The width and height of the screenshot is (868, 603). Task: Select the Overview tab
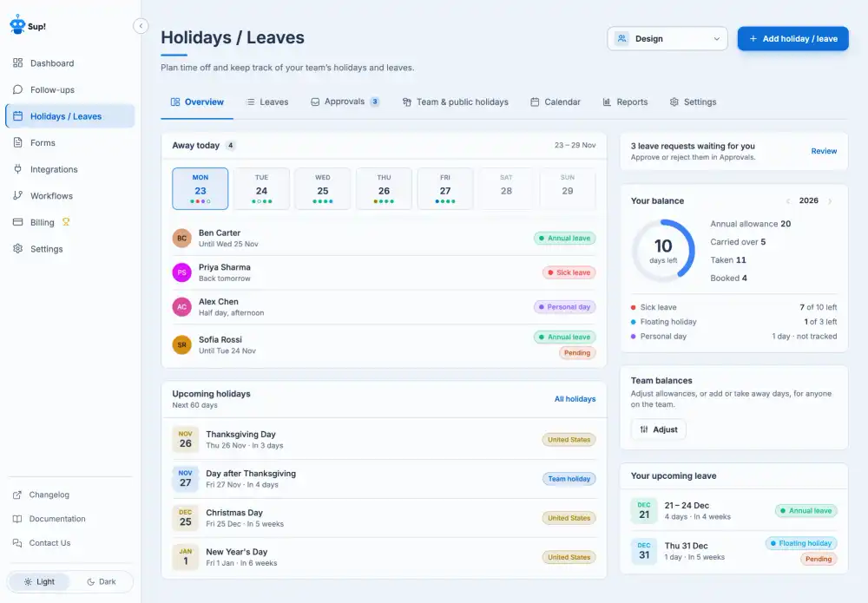[197, 102]
